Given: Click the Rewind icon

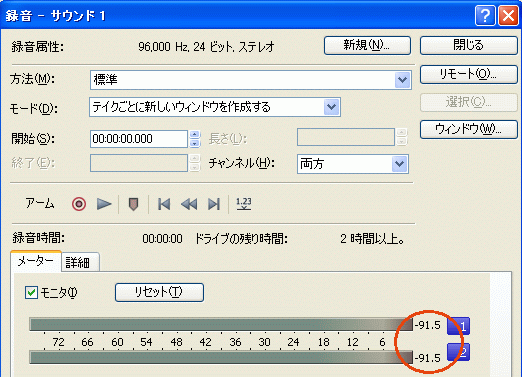Looking at the screenshot, I should [x=189, y=204].
